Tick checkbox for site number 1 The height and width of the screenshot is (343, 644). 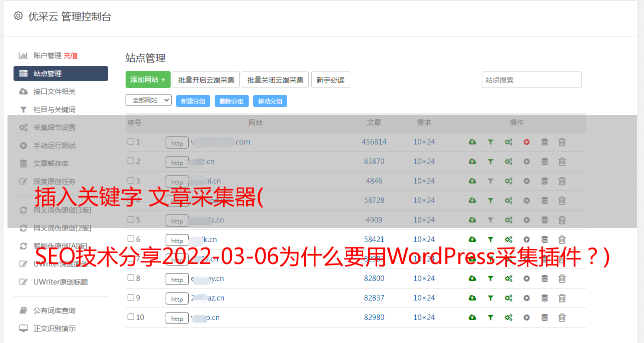pyautogui.click(x=131, y=141)
